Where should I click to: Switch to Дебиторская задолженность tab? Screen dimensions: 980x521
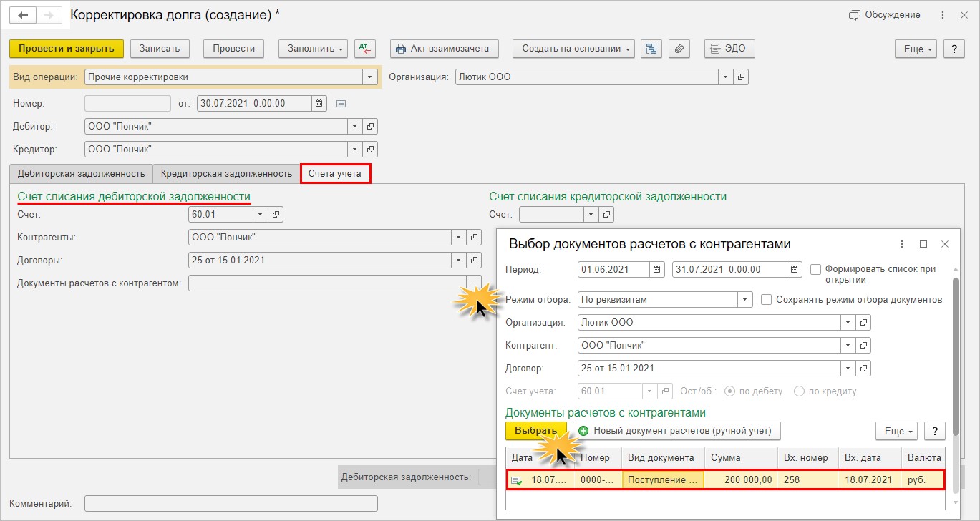pyautogui.click(x=82, y=174)
